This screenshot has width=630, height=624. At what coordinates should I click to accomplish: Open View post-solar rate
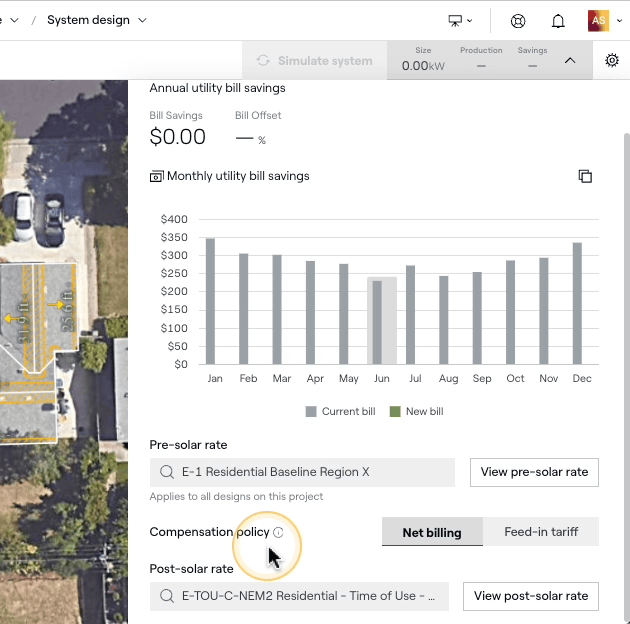point(531,596)
